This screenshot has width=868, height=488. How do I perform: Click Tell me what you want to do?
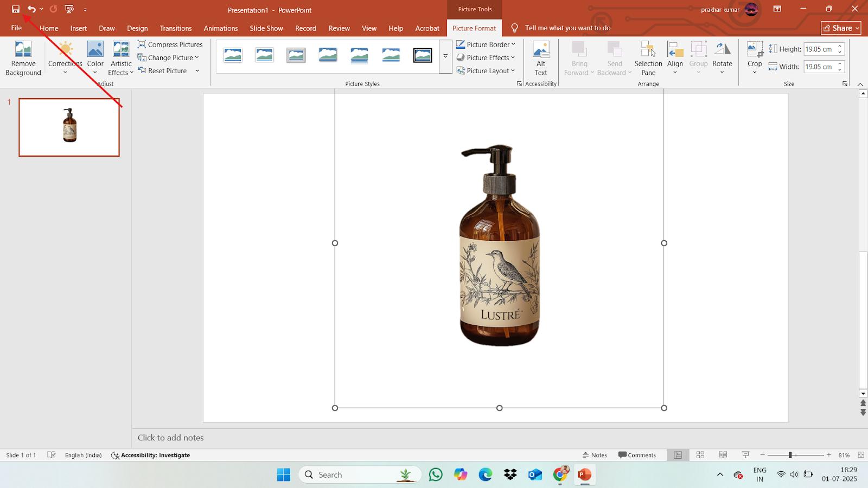(x=567, y=28)
